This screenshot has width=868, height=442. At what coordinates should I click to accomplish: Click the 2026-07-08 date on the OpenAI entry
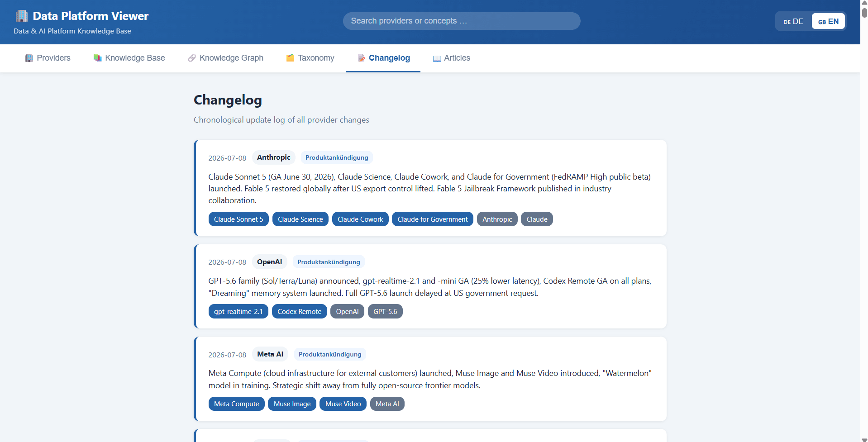[x=227, y=262]
